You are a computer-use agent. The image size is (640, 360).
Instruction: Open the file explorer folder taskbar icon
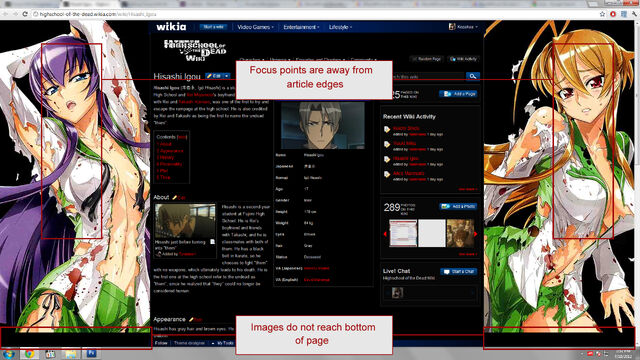click(71, 353)
